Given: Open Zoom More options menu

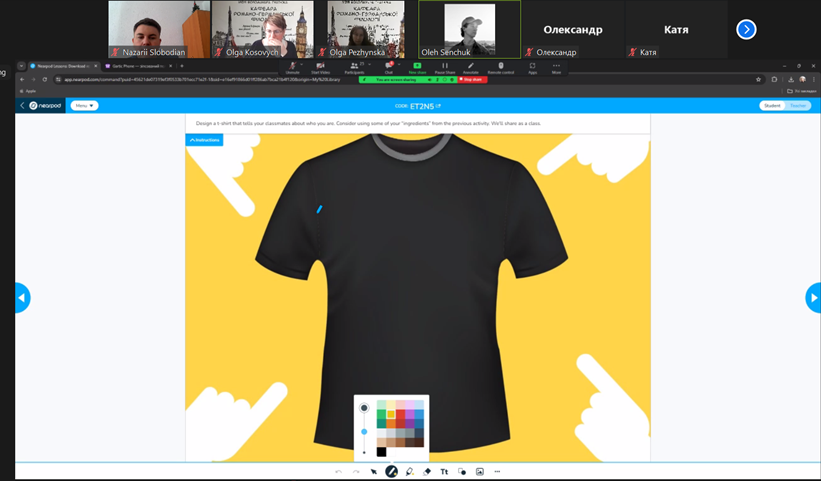Looking at the screenshot, I should tap(556, 68).
